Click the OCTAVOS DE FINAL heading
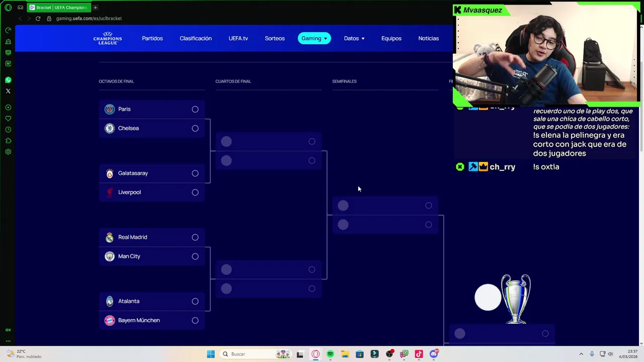This screenshot has height=362, width=644. pos(116,81)
